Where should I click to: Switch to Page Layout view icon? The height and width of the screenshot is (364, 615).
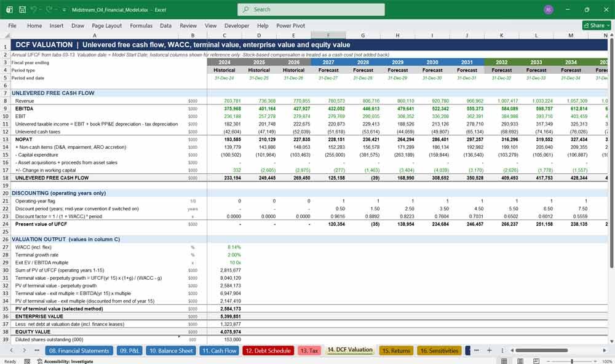pos(520,361)
